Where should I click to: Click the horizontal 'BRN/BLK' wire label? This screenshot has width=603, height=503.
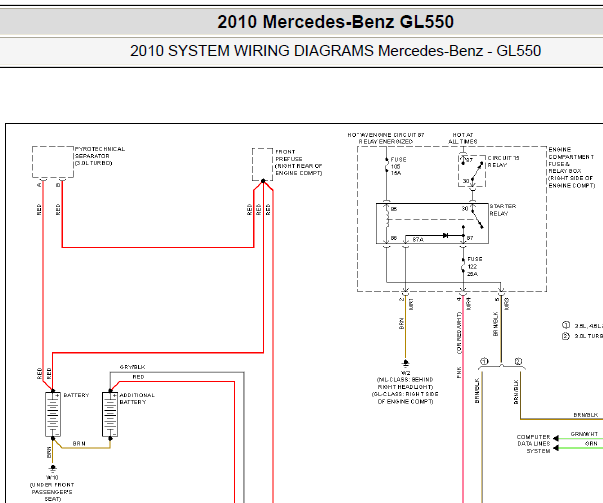[586, 415]
